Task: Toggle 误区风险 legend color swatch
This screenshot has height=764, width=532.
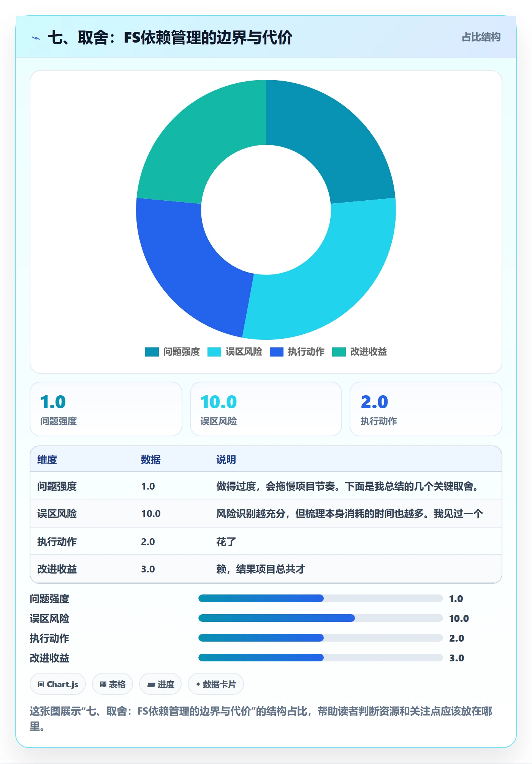Action: 214,352
